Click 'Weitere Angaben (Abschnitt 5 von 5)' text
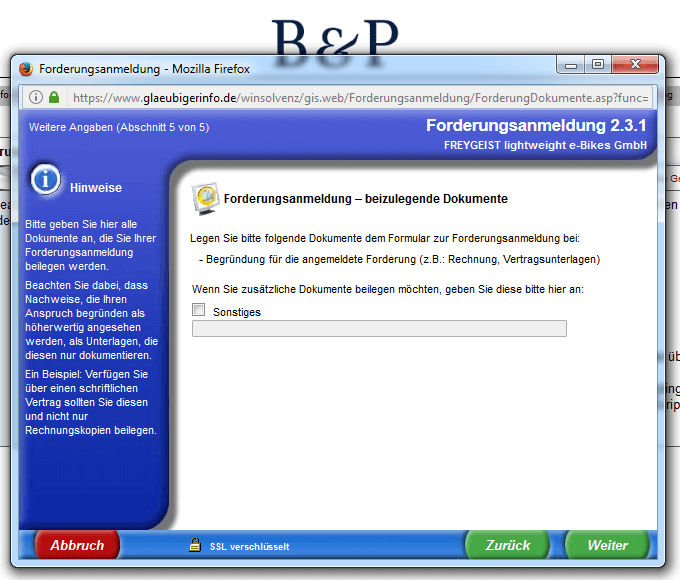 pos(119,127)
